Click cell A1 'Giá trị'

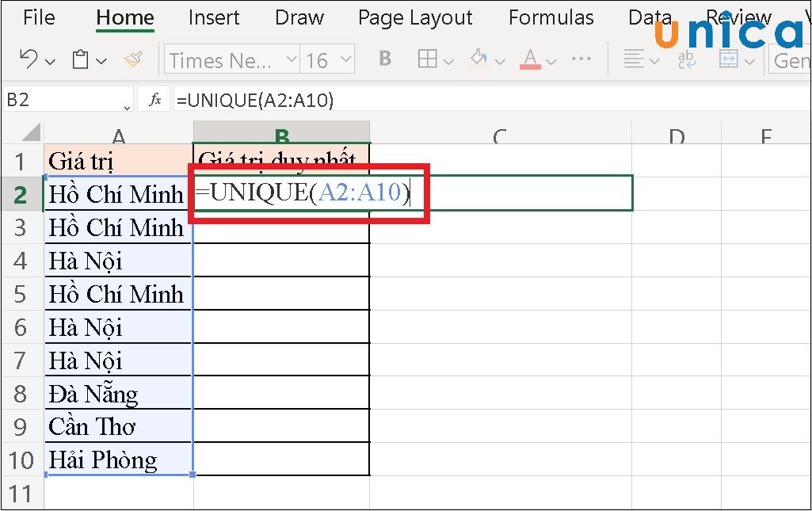119,161
